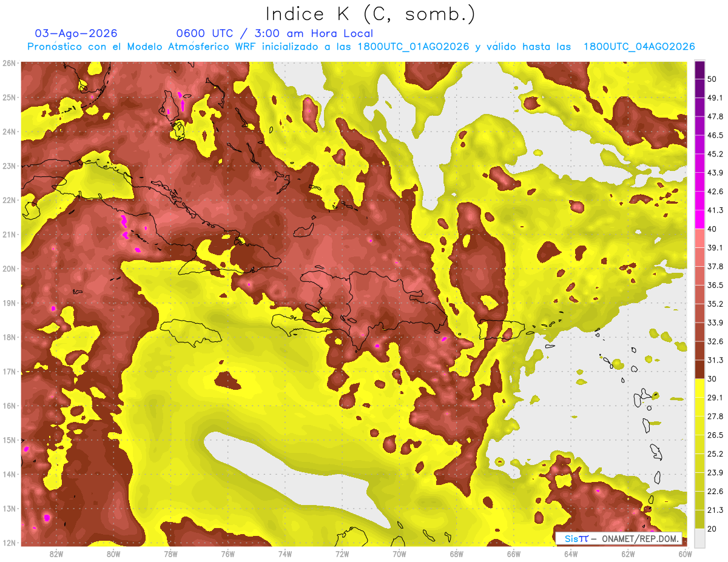This screenshot has height=562, width=728.
Task: Click the longitude label "72W"
Action: 342,554
